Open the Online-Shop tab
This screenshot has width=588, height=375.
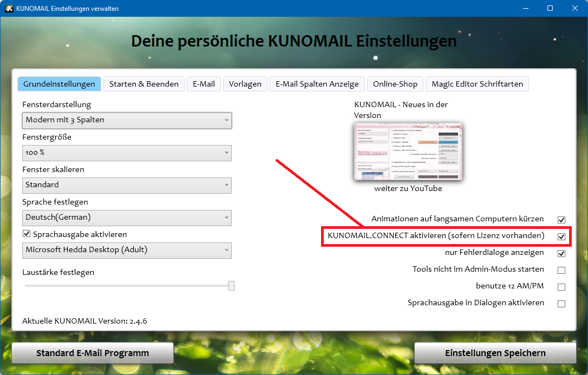pyautogui.click(x=395, y=84)
